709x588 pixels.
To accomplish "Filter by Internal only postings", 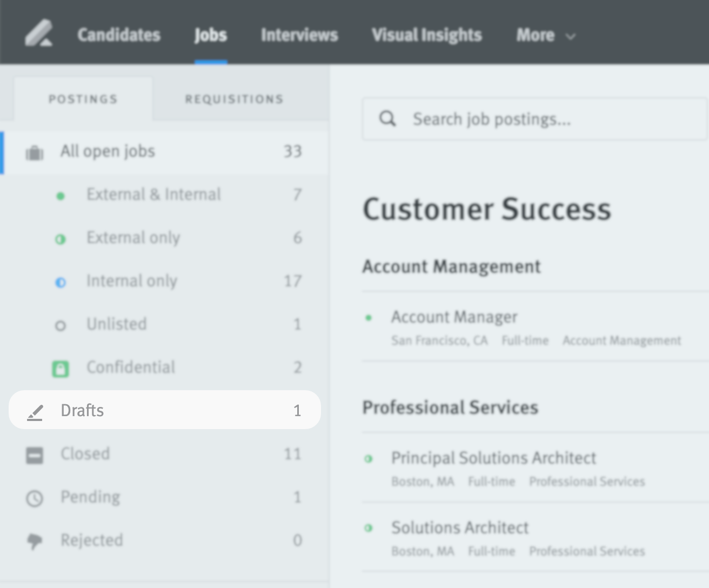I will click(164, 281).
